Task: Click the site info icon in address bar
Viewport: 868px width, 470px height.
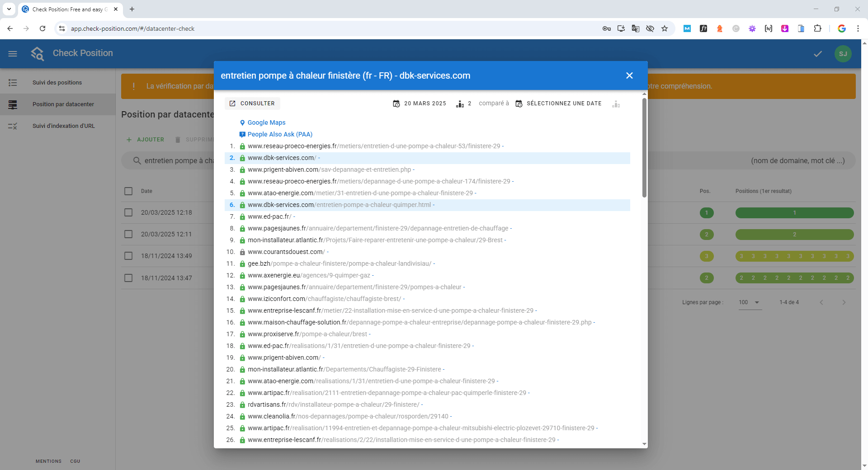Action: point(62,28)
